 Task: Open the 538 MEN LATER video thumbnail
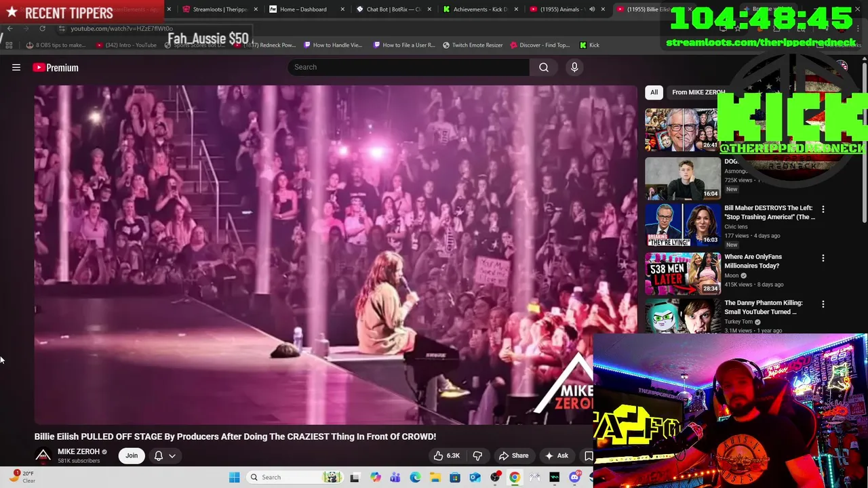(x=682, y=274)
